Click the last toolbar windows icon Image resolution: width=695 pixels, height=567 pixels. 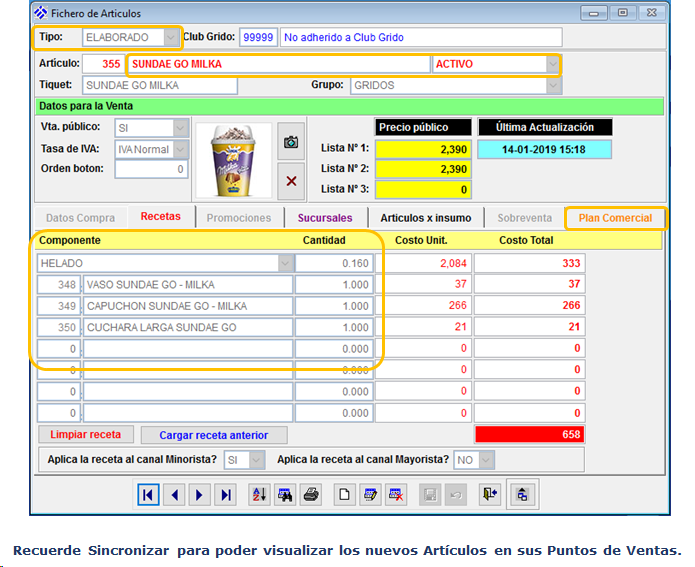tap(523, 495)
